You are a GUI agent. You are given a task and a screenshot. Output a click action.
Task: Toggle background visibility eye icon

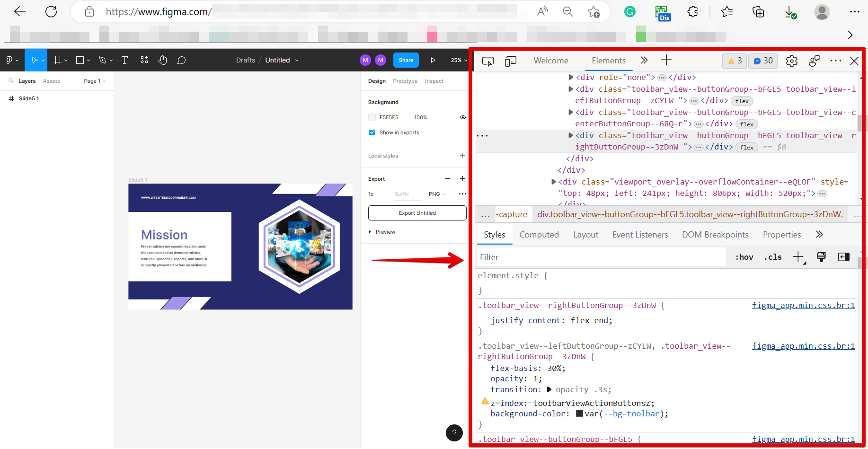(x=462, y=117)
